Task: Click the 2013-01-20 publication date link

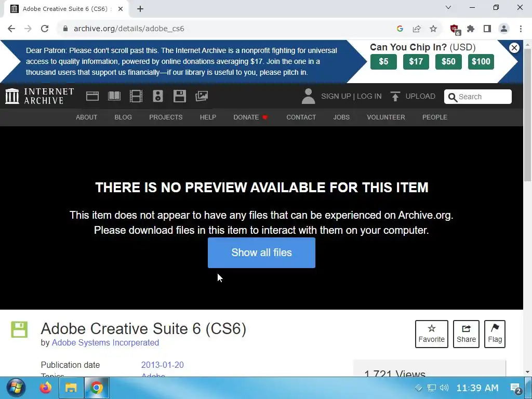Action: (x=162, y=365)
